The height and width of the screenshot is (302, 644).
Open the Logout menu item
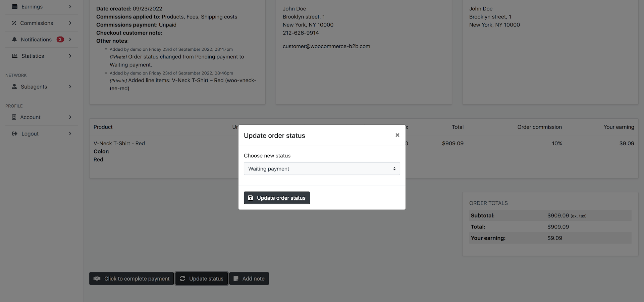30,134
